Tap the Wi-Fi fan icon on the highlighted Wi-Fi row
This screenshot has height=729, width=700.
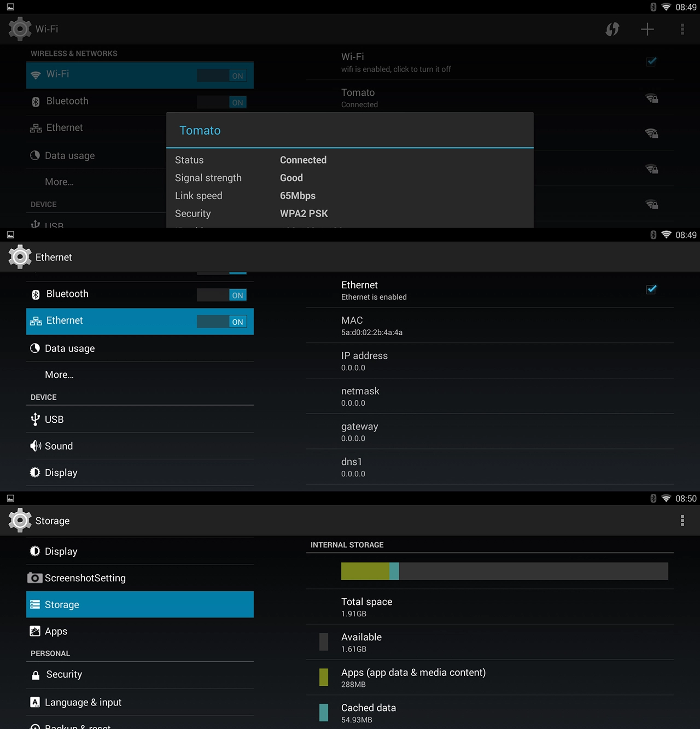(36, 75)
